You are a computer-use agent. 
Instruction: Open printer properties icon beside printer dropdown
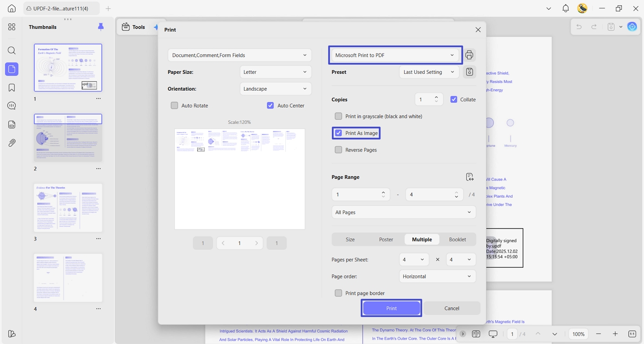pos(469,55)
